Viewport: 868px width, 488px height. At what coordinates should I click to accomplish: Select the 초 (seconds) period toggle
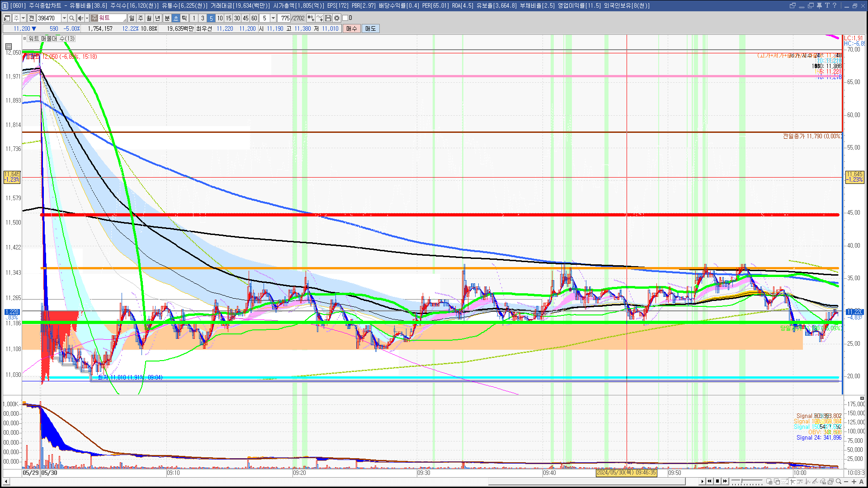(x=176, y=18)
